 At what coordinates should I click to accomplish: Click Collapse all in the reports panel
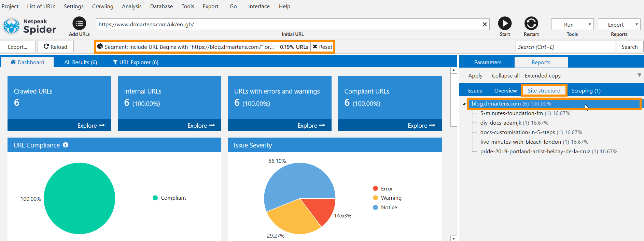coord(506,75)
